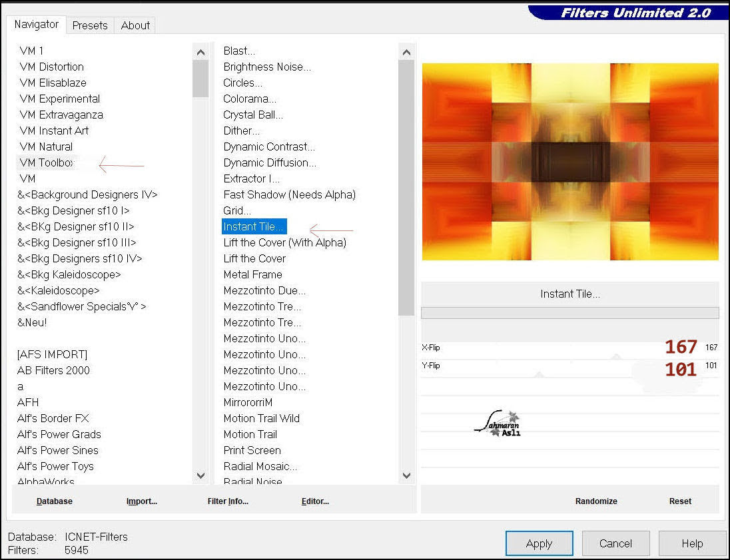Cancel the Filters Unlimited dialog
Image resolution: width=730 pixels, height=560 pixels.
[615, 543]
